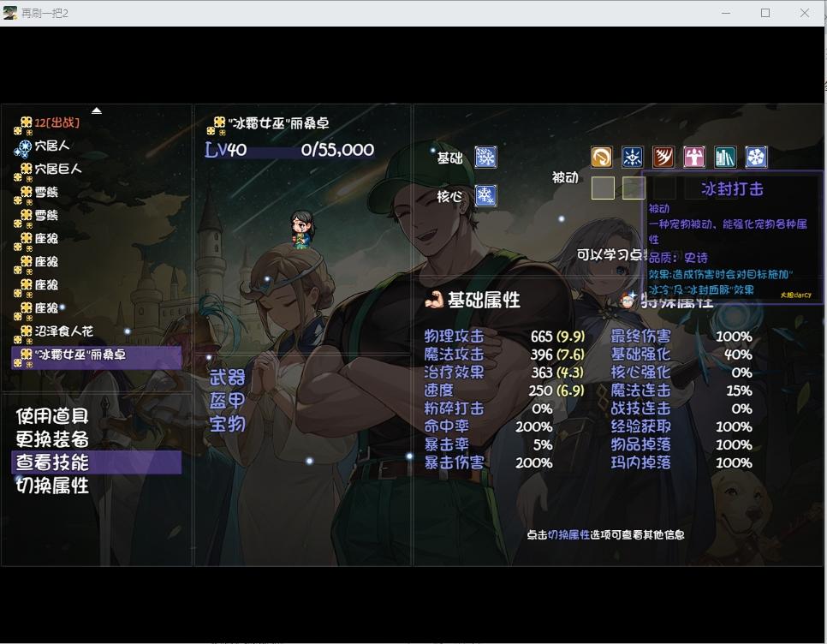Choose the 切换属性 option in the left menu
Viewport: 827px width, 644px height.
52,486
